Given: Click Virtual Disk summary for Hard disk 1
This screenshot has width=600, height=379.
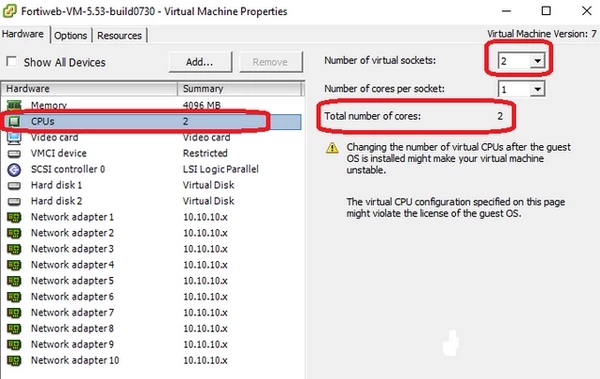Looking at the screenshot, I should [209, 185].
